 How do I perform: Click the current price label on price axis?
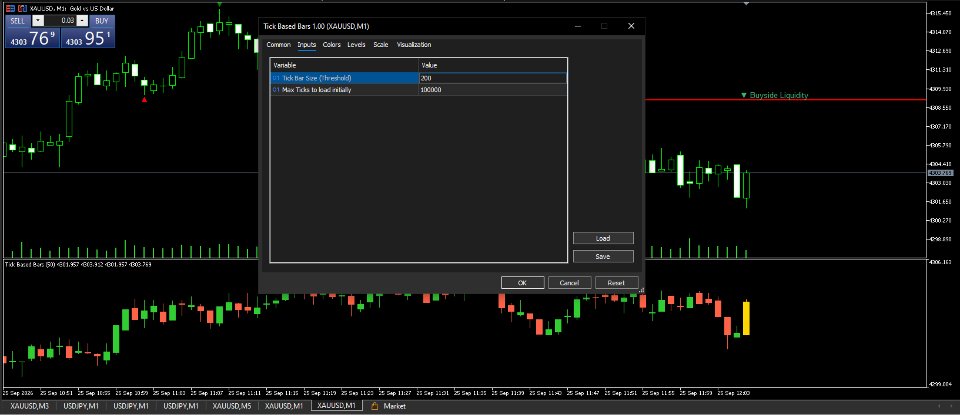tap(942, 173)
